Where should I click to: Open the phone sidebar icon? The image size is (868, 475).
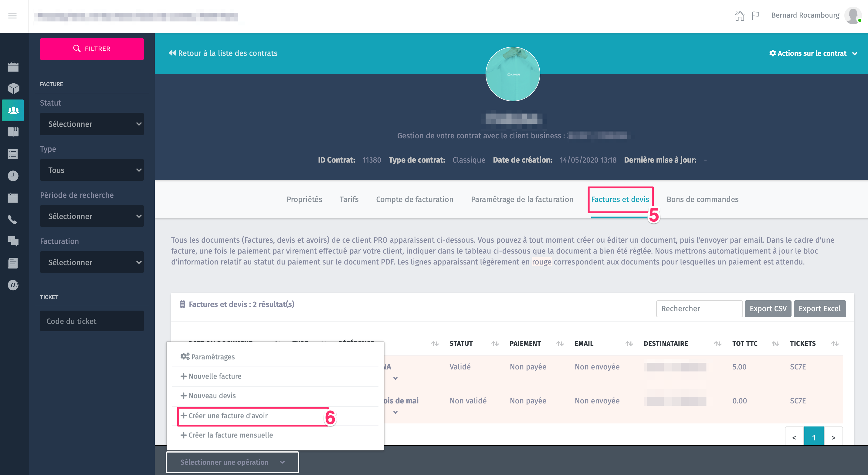13,220
